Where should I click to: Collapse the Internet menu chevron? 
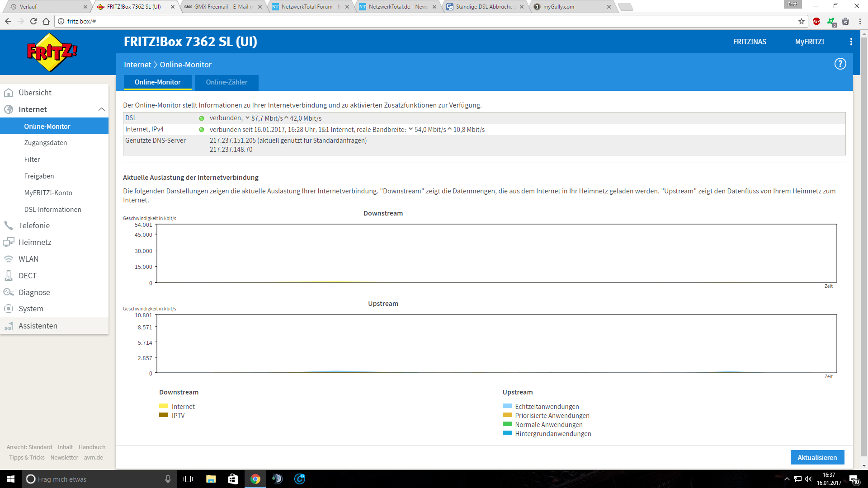pyautogui.click(x=101, y=109)
